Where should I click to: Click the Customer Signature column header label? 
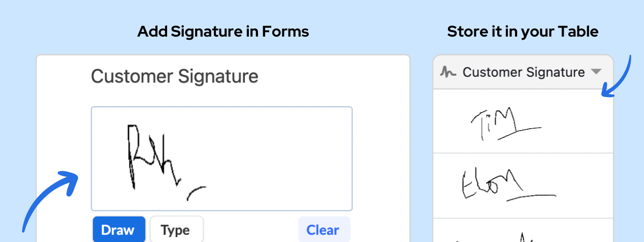pyautogui.click(x=524, y=72)
